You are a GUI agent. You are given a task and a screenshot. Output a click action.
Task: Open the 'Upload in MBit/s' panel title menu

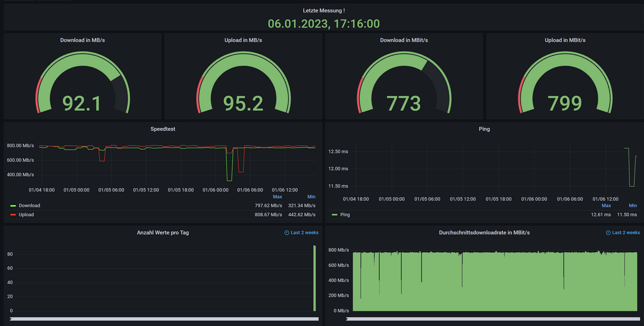(x=565, y=40)
